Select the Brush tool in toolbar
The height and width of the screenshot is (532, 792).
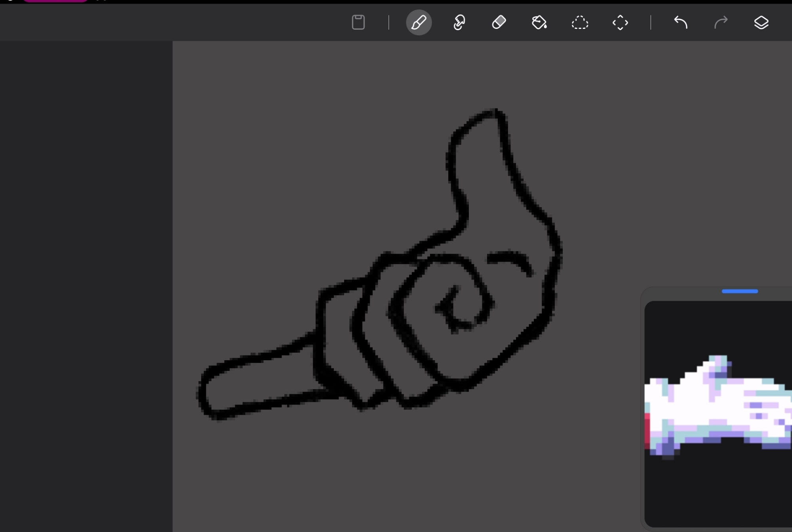tap(419, 23)
